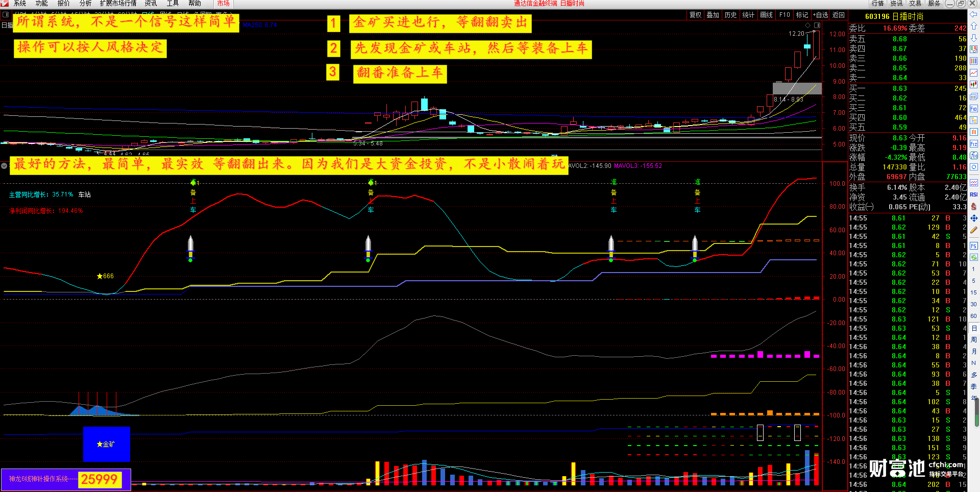The image size is (980, 492).
Task: Click the stock title 603196 日播时尚
Action: point(894,16)
